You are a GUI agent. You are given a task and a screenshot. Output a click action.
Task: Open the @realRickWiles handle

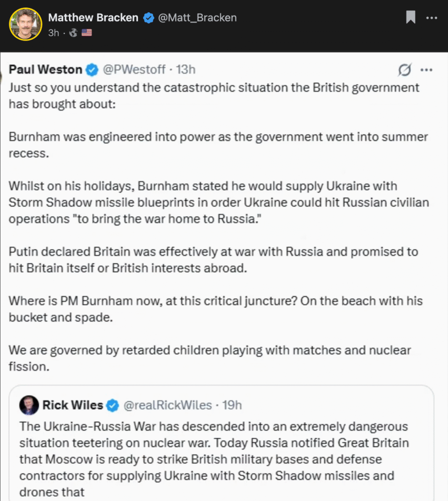tap(167, 405)
